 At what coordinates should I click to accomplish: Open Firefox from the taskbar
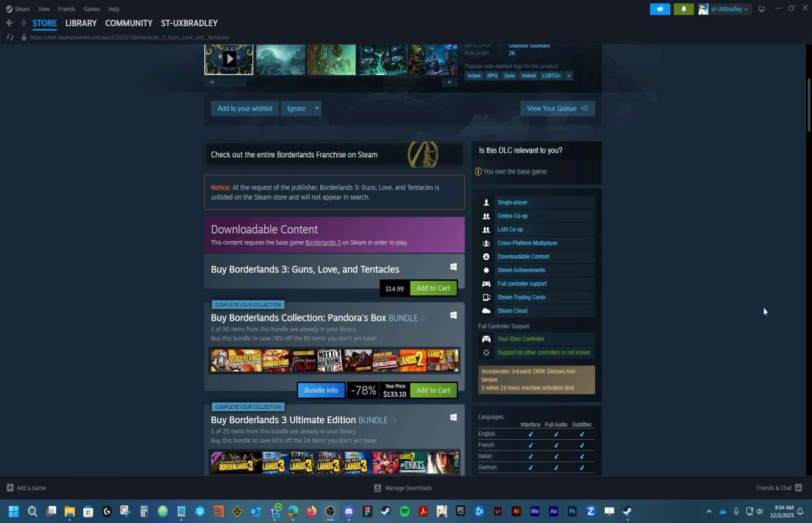[312, 511]
